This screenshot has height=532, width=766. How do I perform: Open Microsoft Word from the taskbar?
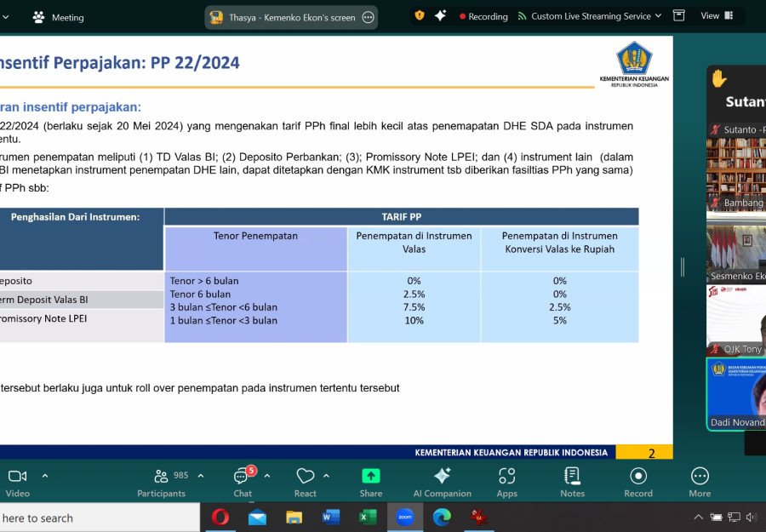click(331, 517)
